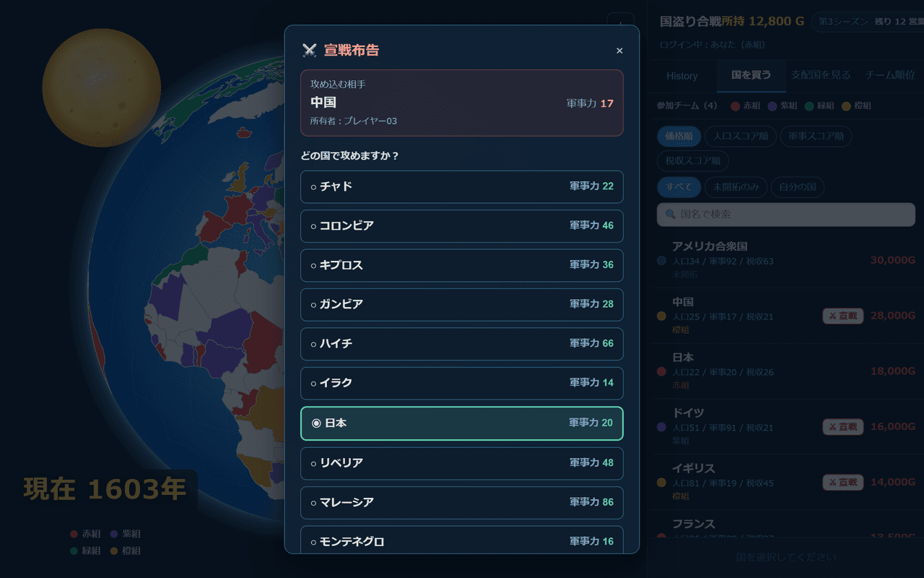Choose the selected 日本 option
The height and width of the screenshot is (578, 924).
coord(462,423)
